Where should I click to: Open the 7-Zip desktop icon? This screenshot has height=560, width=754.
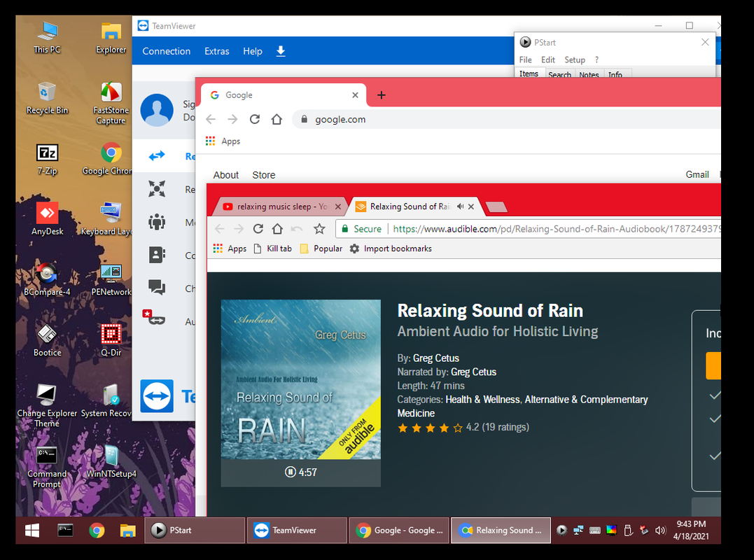pyautogui.click(x=47, y=159)
